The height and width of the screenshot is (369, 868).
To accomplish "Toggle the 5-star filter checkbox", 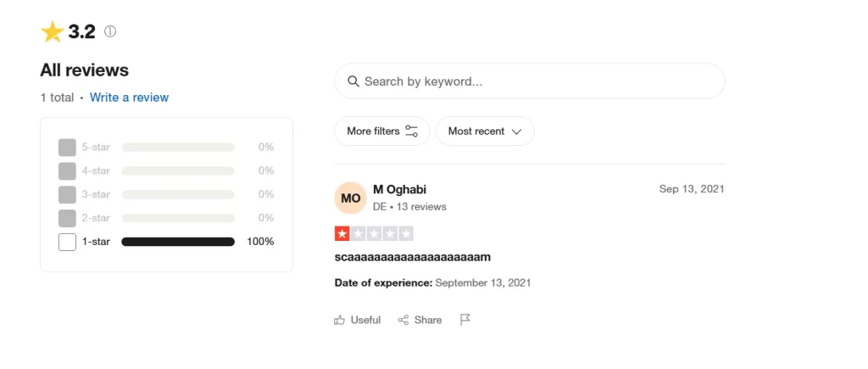I will (x=67, y=148).
